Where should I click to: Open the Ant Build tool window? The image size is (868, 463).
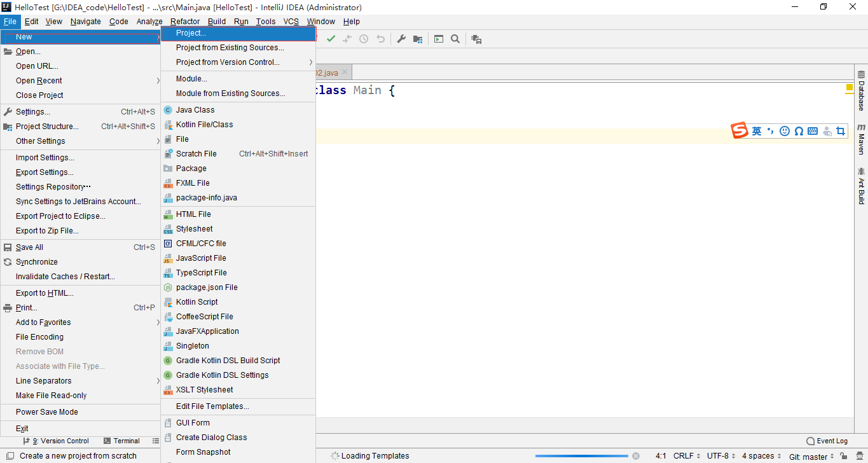point(861,186)
